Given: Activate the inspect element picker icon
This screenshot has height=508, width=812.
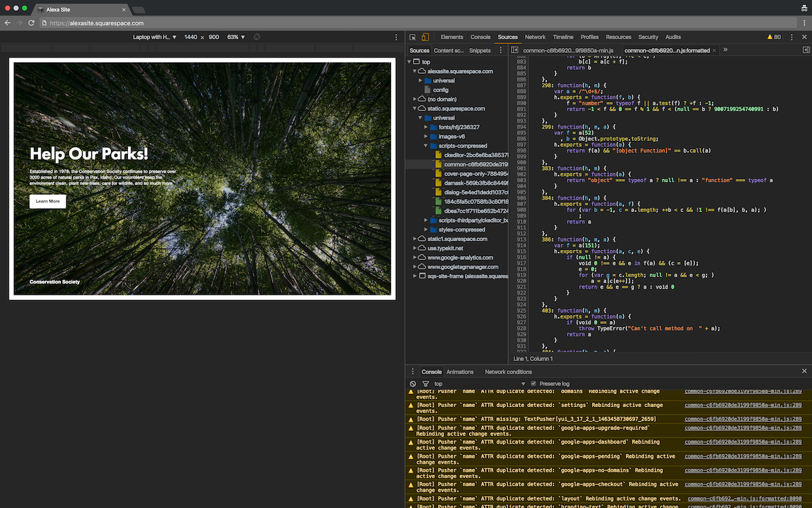Looking at the screenshot, I should click(x=413, y=37).
